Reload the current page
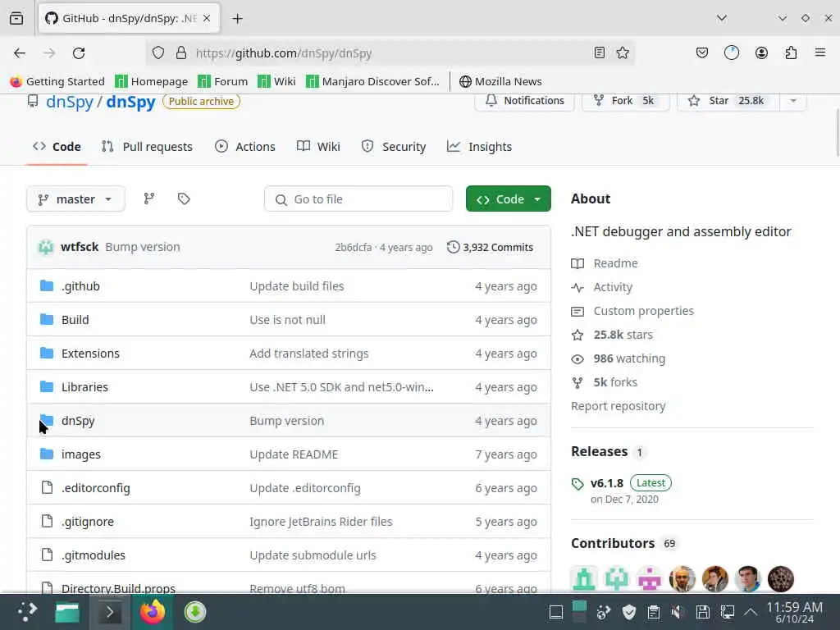Image resolution: width=840 pixels, height=630 pixels. 79,53
